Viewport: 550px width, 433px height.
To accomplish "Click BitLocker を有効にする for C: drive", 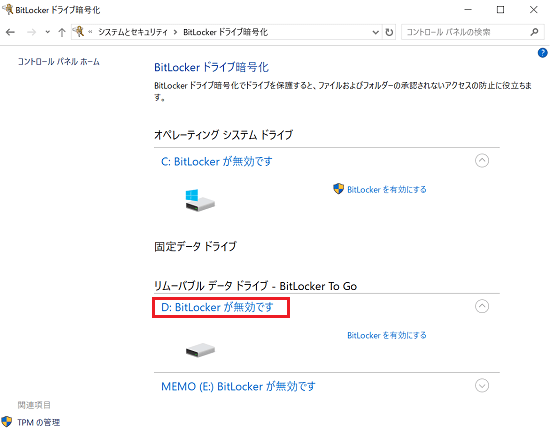I will 387,189.
